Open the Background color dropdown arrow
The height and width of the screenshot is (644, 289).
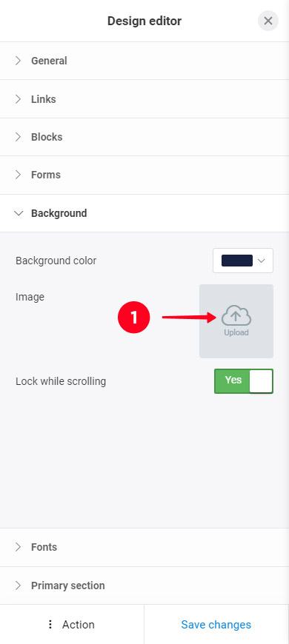[262, 261]
